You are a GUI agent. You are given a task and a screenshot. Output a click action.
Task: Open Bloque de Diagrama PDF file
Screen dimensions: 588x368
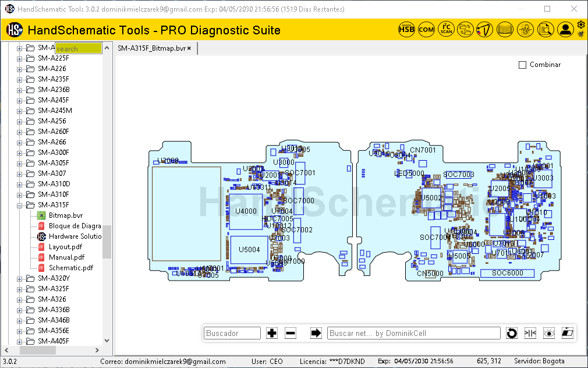click(75, 226)
